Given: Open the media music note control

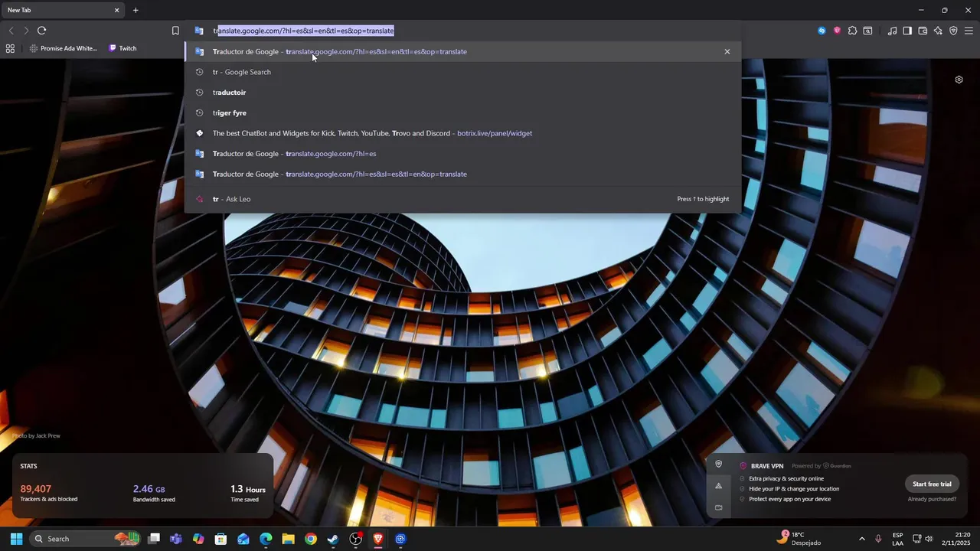Looking at the screenshot, I should 892,31.
